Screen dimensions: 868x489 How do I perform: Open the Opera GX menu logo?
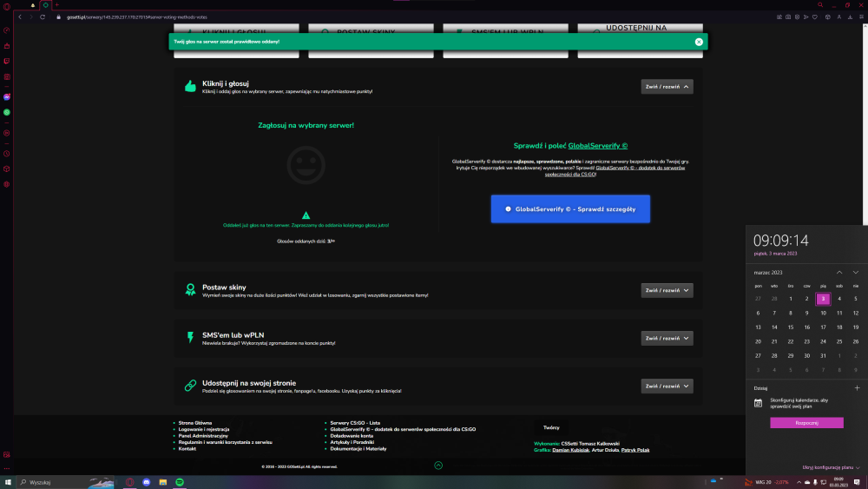(x=7, y=7)
